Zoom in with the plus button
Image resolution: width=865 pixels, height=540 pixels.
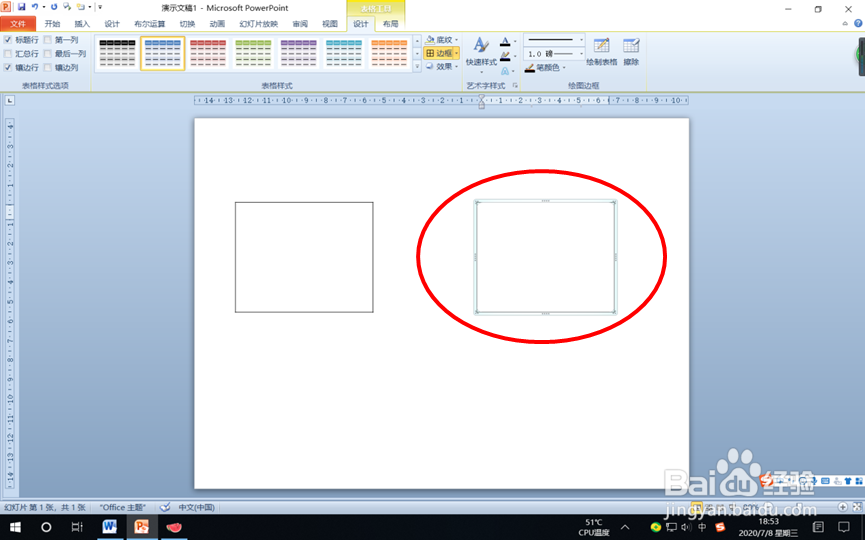[x=842, y=506]
